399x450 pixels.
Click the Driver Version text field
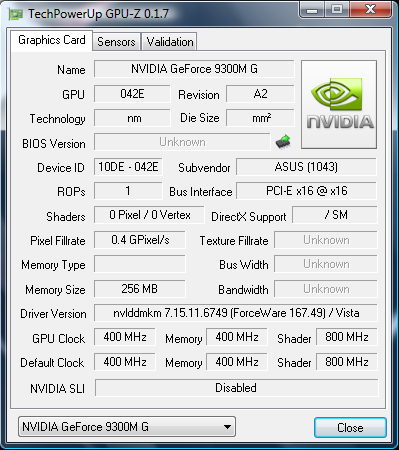pyautogui.click(x=236, y=313)
